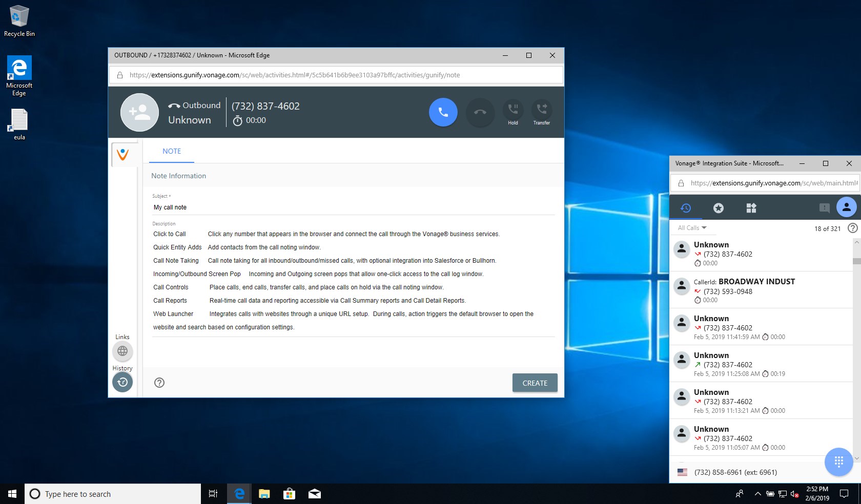861x504 pixels.
Task: Click avatar of BROADWAY INDUST call entry
Action: 682,286
